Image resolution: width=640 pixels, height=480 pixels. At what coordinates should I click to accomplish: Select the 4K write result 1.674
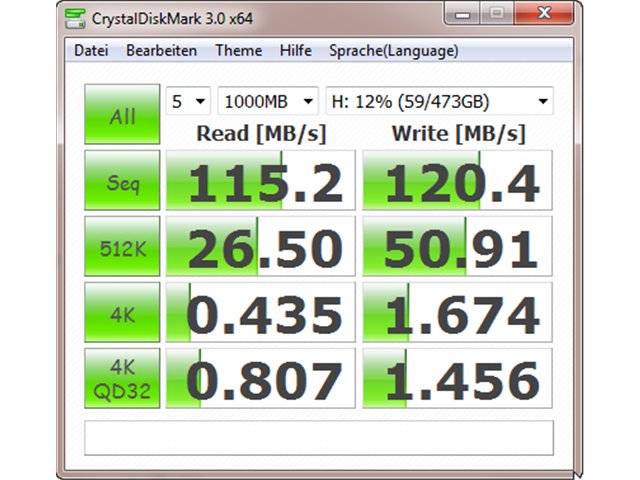pos(457,313)
